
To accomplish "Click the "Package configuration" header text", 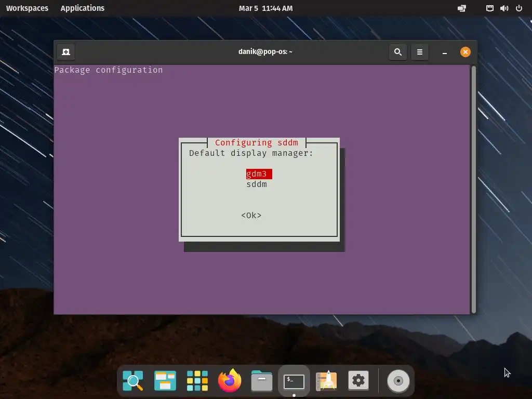I will pos(109,70).
